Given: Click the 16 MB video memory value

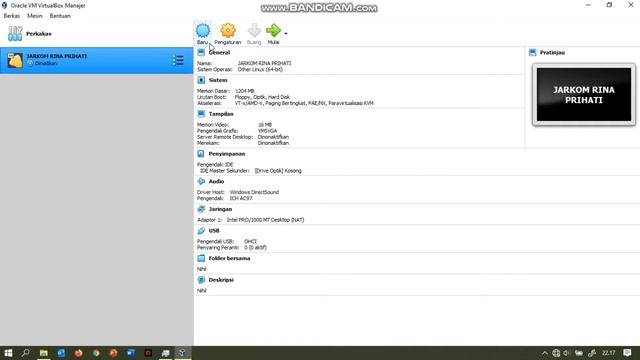Looking at the screenshot, I should pyautogui.click(x=265, y=124).
